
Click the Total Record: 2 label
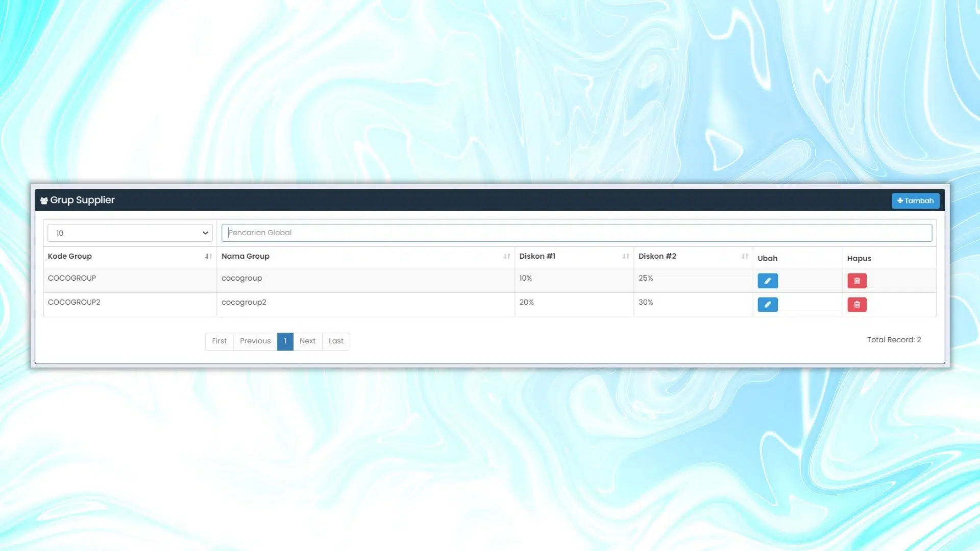[x=894, y=340]
